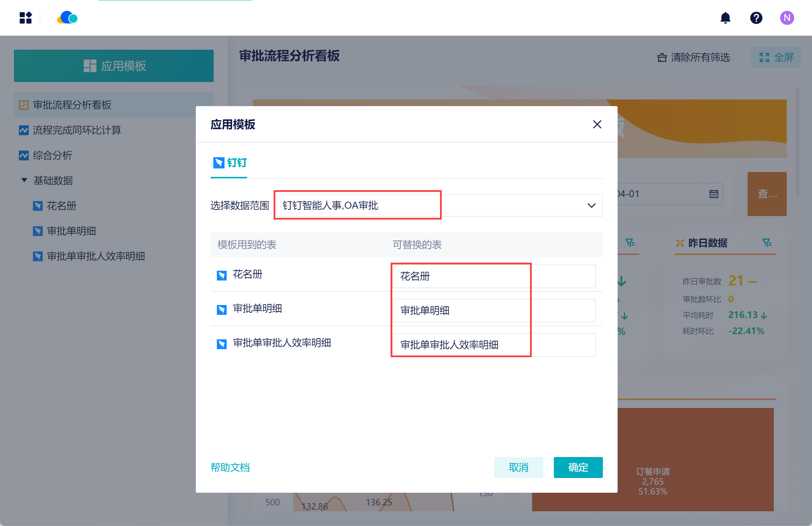This screenshot has height=526, width=812.
Task: Close the 应用模板 dialog
Action: coord(597,124)
